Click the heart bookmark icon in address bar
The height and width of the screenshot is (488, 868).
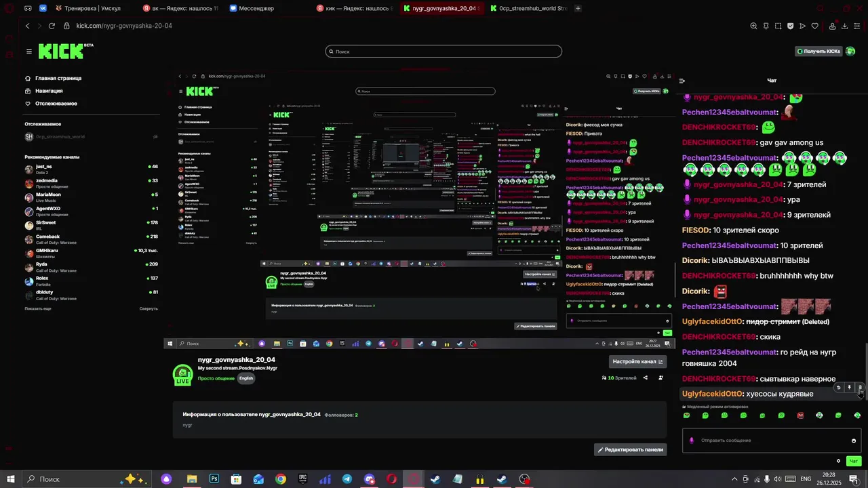tap(814, 26)
